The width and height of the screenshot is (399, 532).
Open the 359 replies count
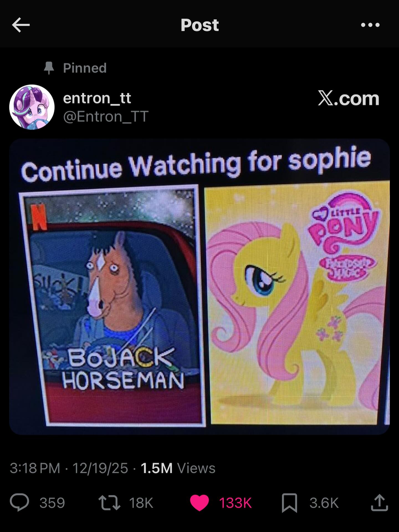pos(52,503)
